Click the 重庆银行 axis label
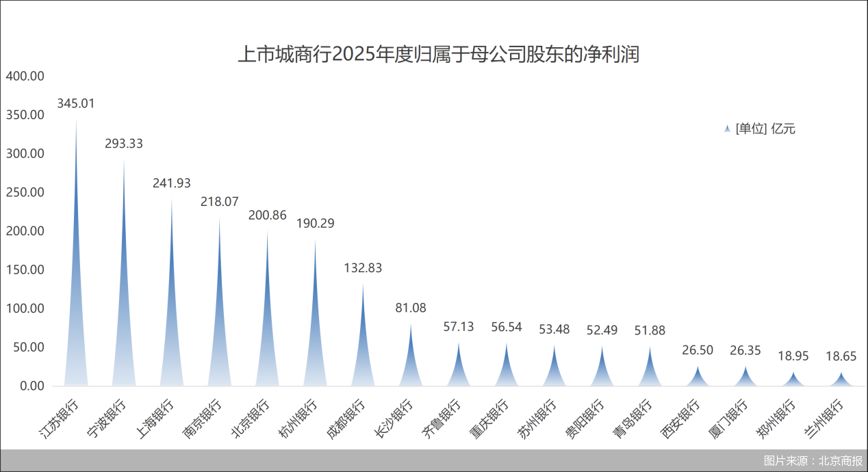This screenshot has height=472, width=868. pos(490,419)
